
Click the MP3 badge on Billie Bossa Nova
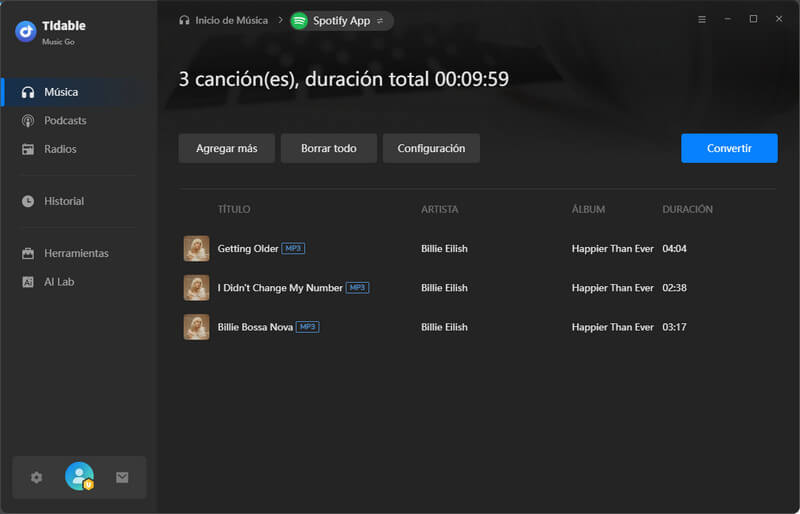[308, 327]
